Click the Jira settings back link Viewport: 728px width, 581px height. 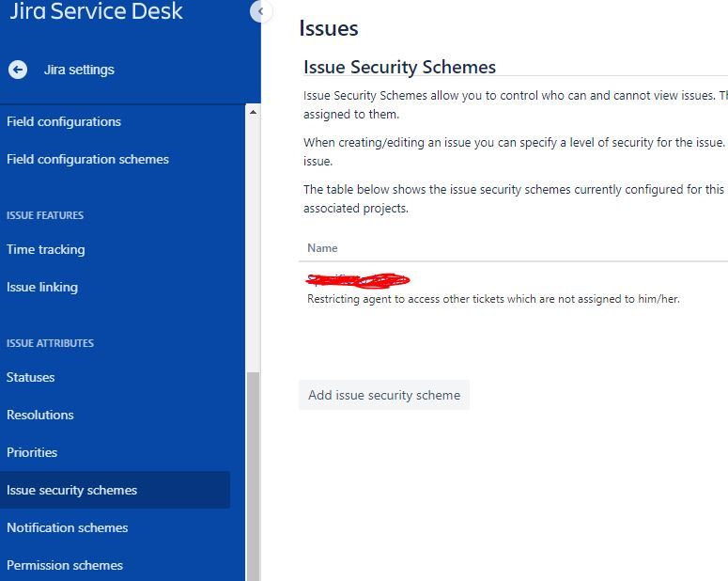pyautogui.click(x=79, y=70)
